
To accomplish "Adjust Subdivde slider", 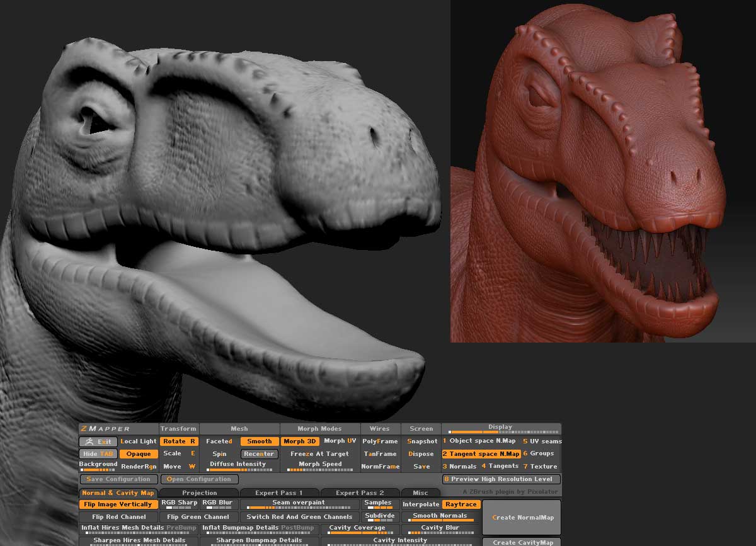I will pos(381,516).
